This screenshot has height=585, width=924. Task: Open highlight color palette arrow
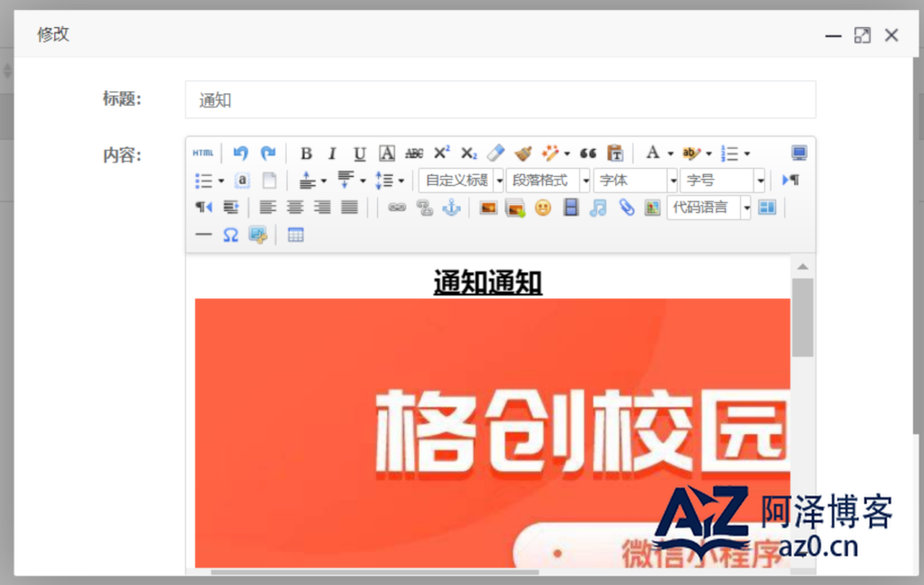709,153
